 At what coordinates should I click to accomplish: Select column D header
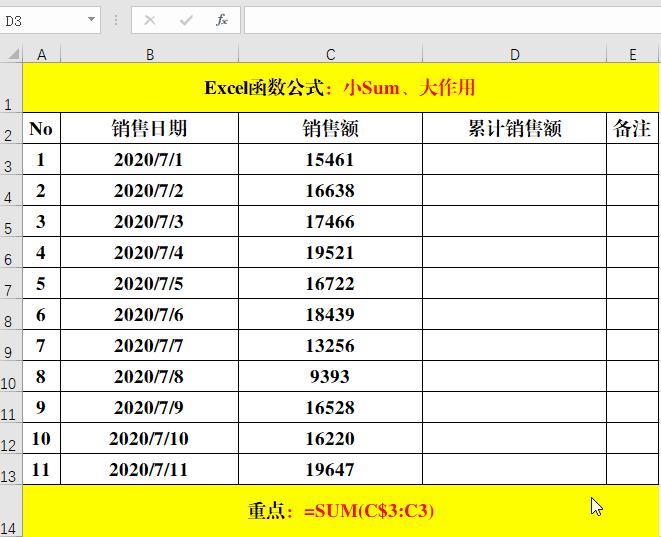[x=515, y=54]
